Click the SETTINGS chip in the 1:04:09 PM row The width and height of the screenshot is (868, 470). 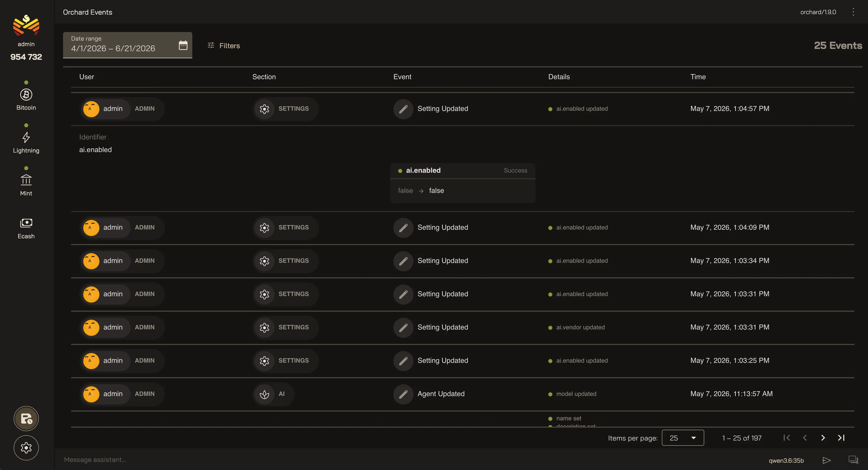pyautogui.click(x=285, y=228)
